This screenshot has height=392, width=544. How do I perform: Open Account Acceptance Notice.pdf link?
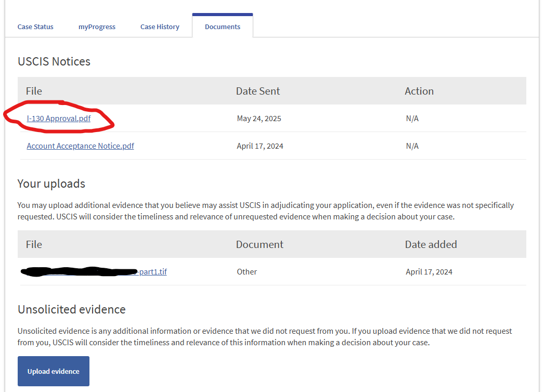tap(80, 146)
